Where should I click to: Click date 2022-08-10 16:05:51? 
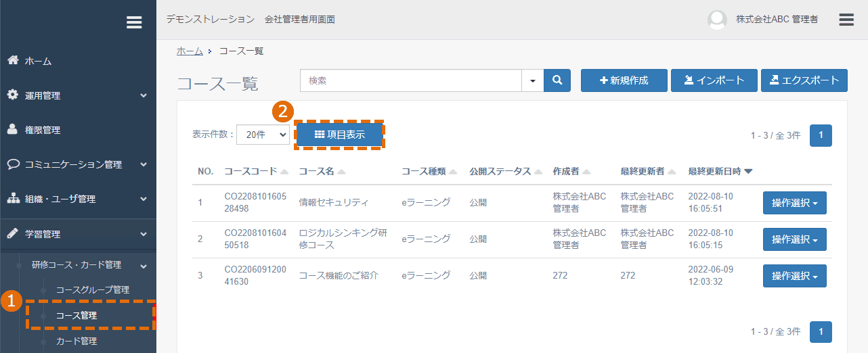(x=710, y=202)
